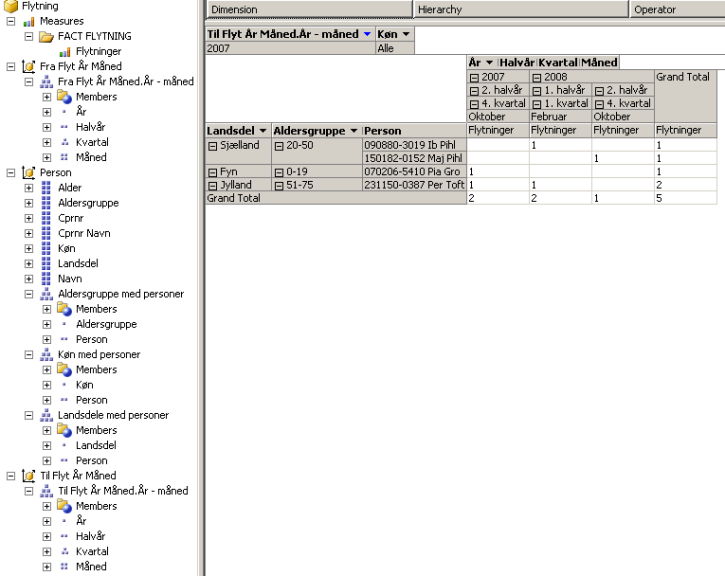
Task: Open the Til Flyt År Måned filter dropdown
Action: click(367, 34)
